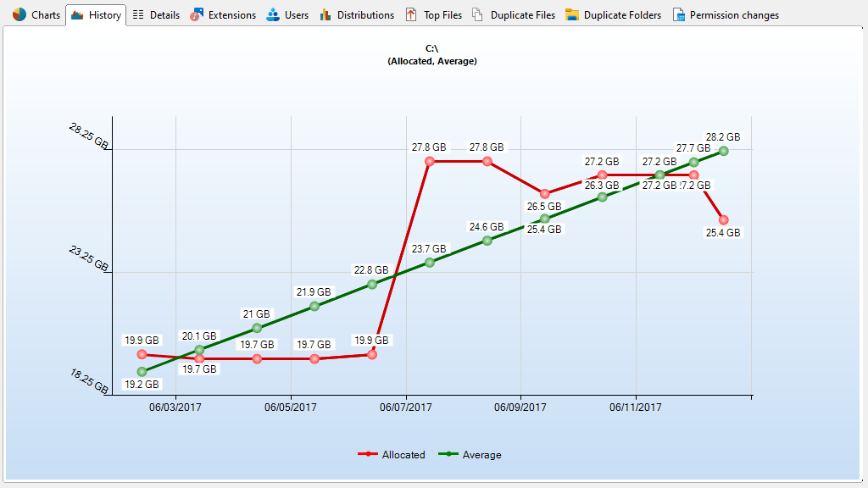Click the Details list icon
The height and width of the screenshot is (488, 868).
coord(138,15)
